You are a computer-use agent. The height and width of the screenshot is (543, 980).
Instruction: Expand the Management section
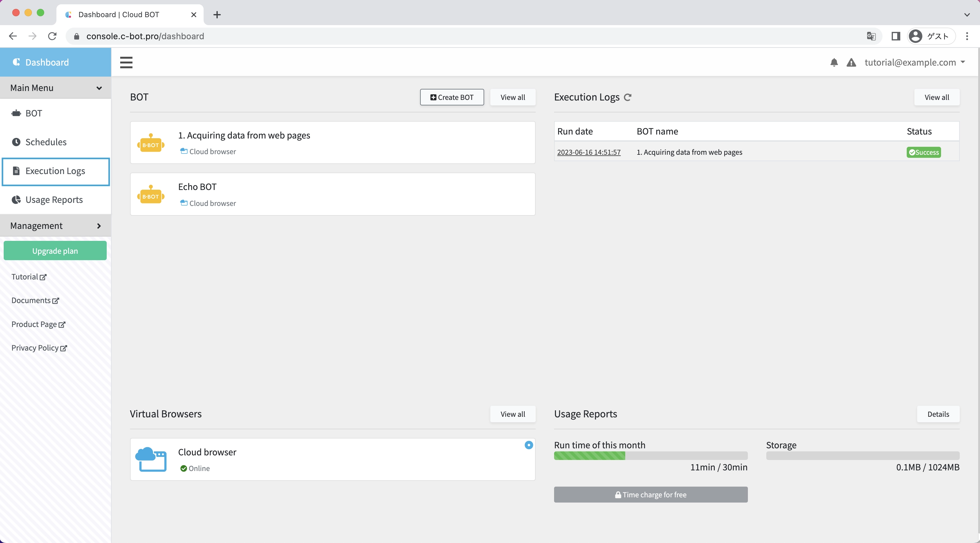click(x=56, y=226)
